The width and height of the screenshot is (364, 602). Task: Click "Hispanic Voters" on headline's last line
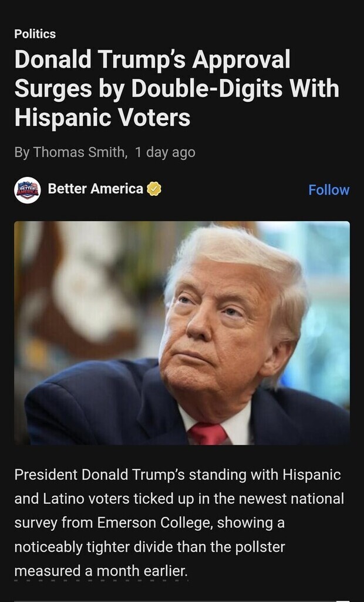(x=102, y=117)
